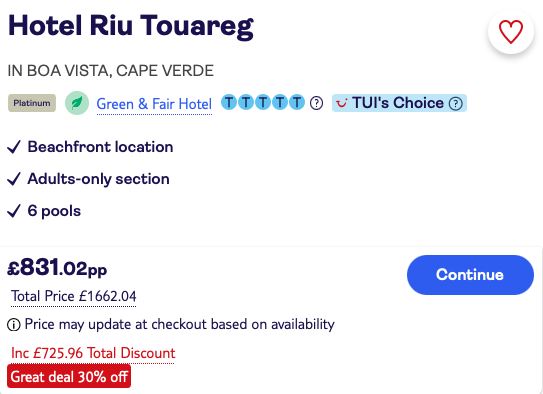Expand the Inc £725.96 Total Discount details
This screenshot has width=543, height=394.
pyautogui.click(x=93, y=353)
